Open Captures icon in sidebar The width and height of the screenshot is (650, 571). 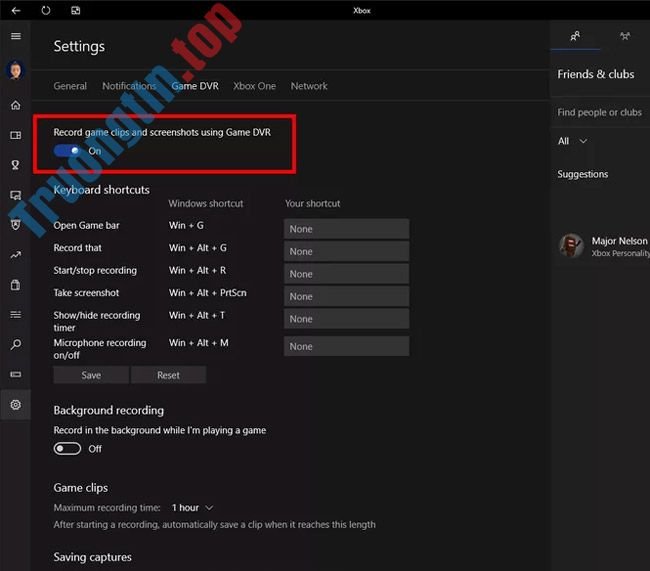click(x=16, y=195)
